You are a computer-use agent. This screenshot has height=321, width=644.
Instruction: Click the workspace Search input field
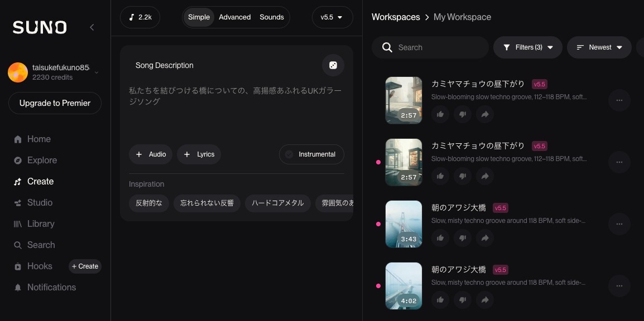(438, 47)
